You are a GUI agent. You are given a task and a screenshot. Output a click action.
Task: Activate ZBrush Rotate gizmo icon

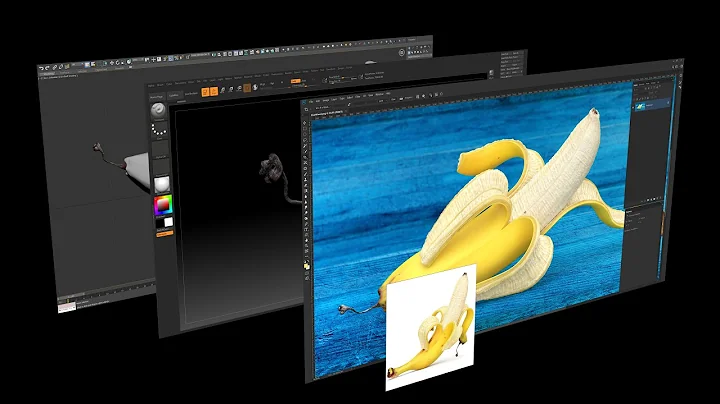(x=239, y=88)
